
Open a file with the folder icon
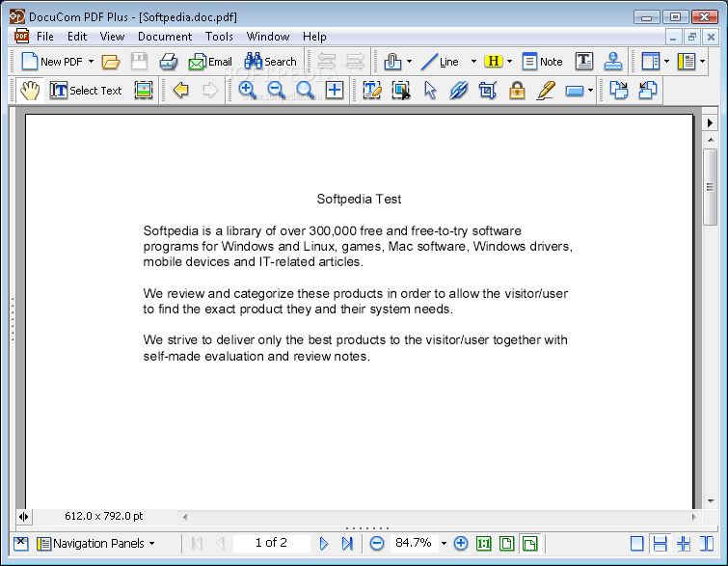(x=111, y=62)
